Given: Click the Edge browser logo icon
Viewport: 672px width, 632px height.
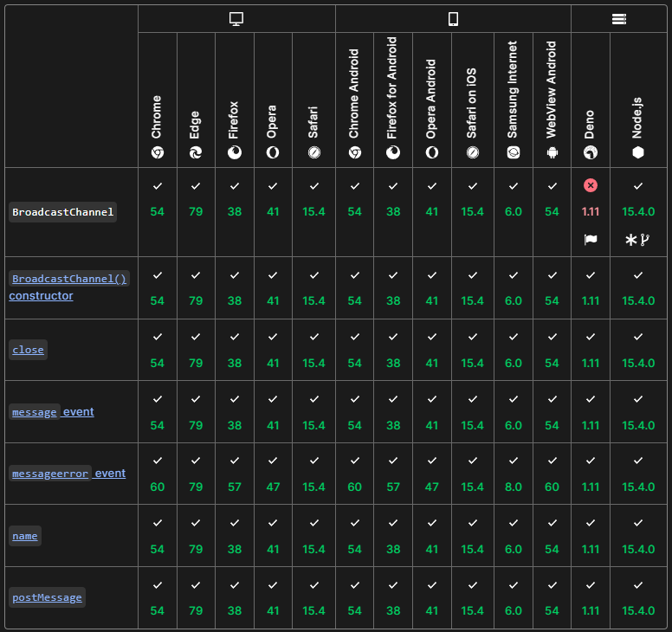Looking at the screenshot, I should pos(196,152).
